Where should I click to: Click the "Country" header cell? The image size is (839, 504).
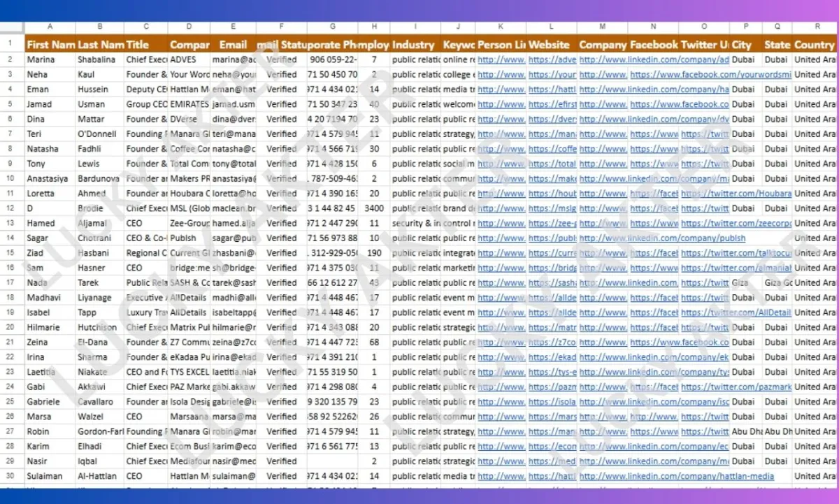click(815, 44)
